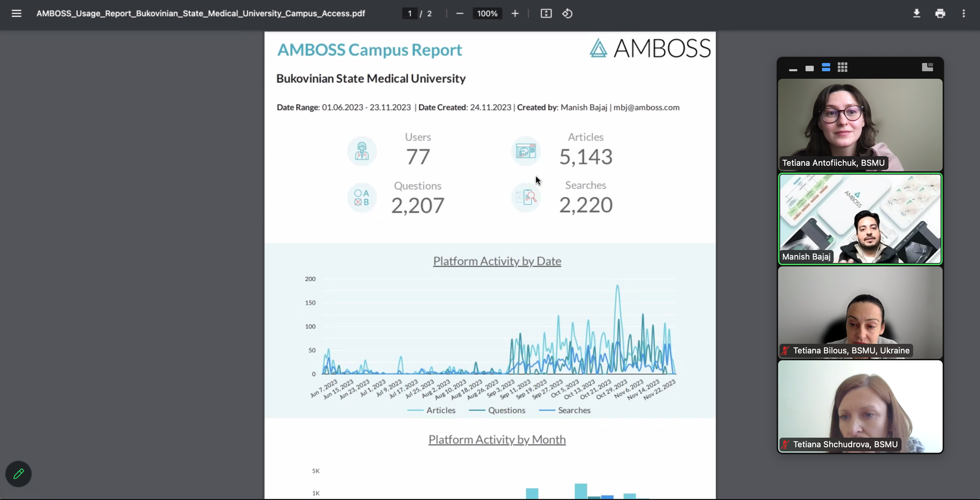This screenshot has height=500, width=980.
Task: Switch video panel to grid gallery view
Action: pos(842,67)
